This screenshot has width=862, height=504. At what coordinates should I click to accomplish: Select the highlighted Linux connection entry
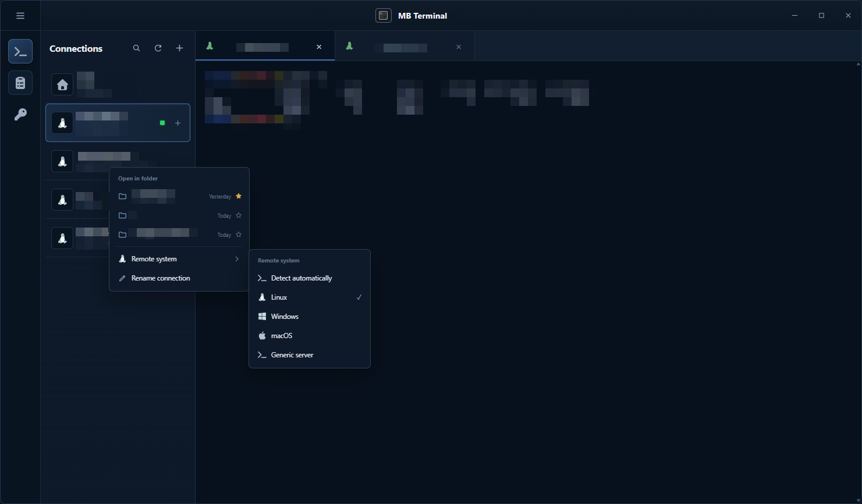pyautogui.click(x=118, y=123)
